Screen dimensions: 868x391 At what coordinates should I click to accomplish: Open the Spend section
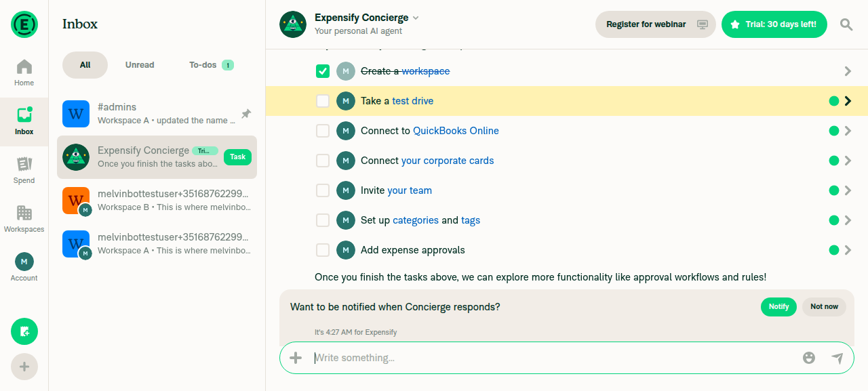24,171
